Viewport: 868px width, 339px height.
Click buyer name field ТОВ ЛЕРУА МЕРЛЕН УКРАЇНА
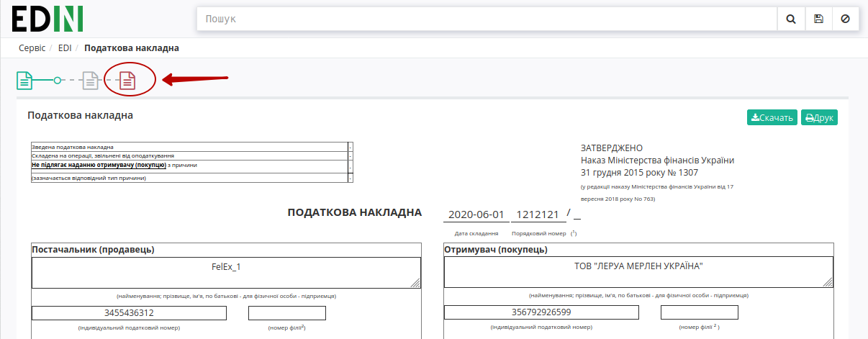coord(638,272)
